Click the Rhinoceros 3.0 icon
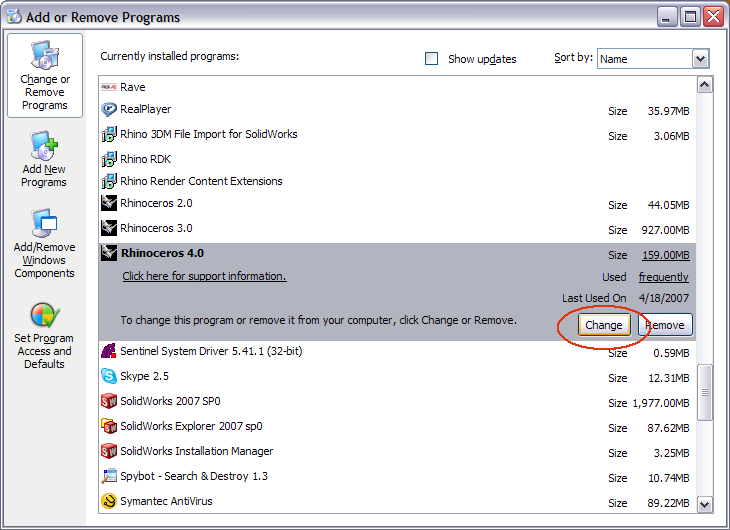 coord(108,228)
